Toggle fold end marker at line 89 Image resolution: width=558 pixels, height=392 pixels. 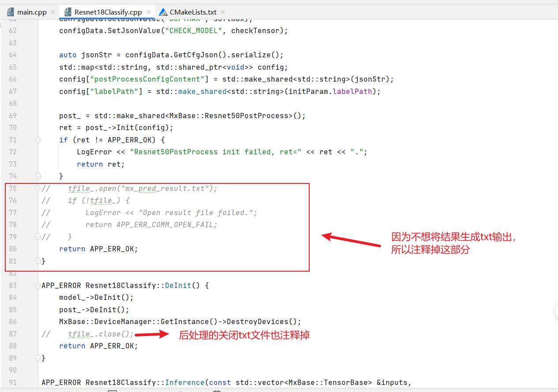[38, 358]
